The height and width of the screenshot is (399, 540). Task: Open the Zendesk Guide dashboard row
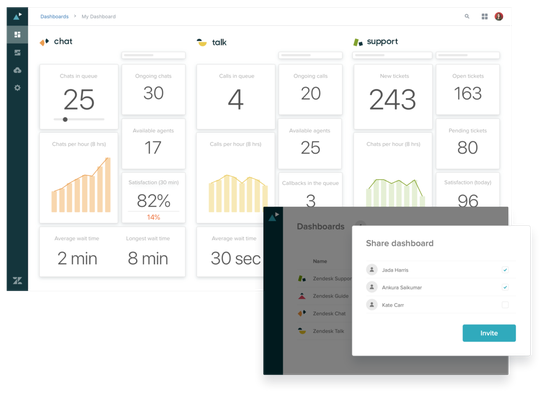tap(324, 296)
